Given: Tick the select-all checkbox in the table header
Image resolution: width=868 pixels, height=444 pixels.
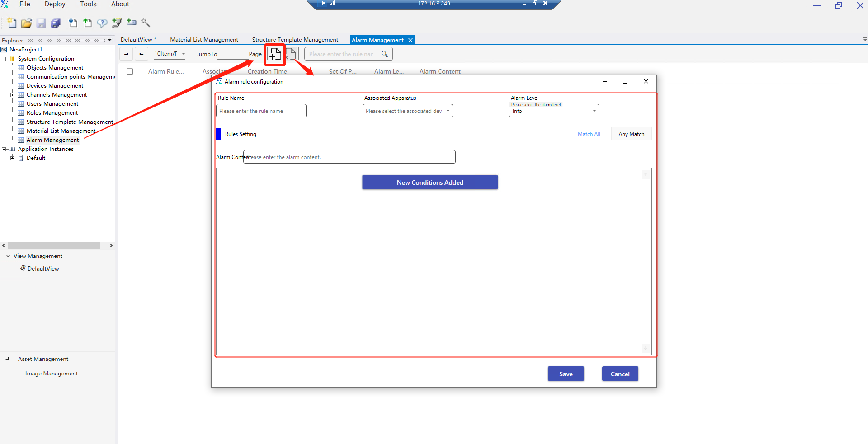Looking at the screenshot, I should 130,71.
